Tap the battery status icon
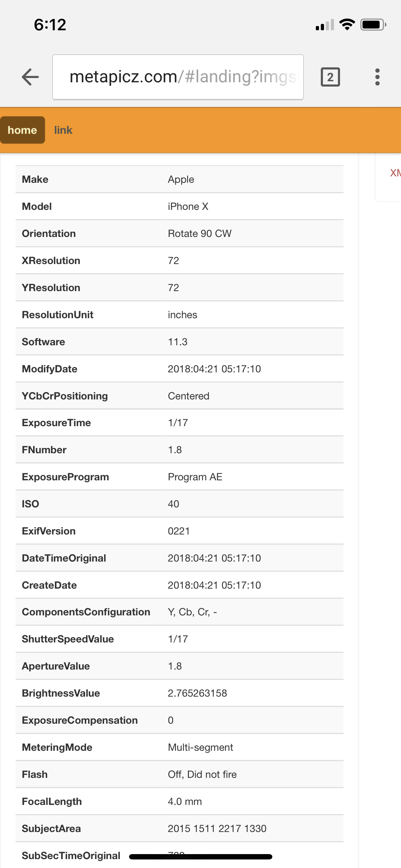The width and height of the screenshot is (401, 868). point(373,25)
